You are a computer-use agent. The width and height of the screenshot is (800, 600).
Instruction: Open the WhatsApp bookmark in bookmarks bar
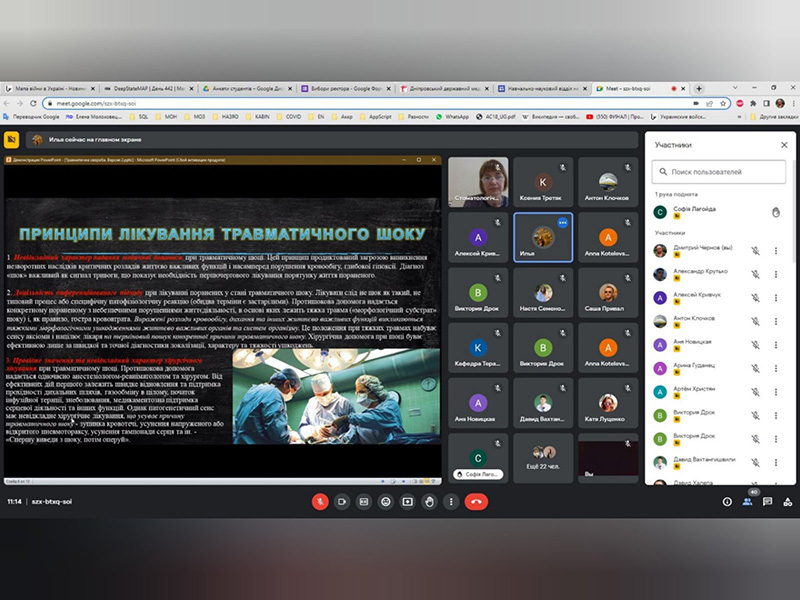coord(455,116)
